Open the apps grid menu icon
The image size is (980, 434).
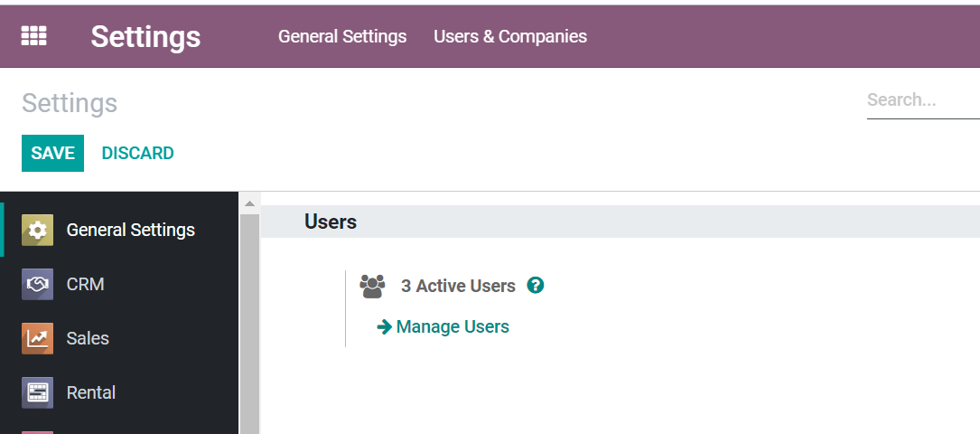(x=33, y=35)
